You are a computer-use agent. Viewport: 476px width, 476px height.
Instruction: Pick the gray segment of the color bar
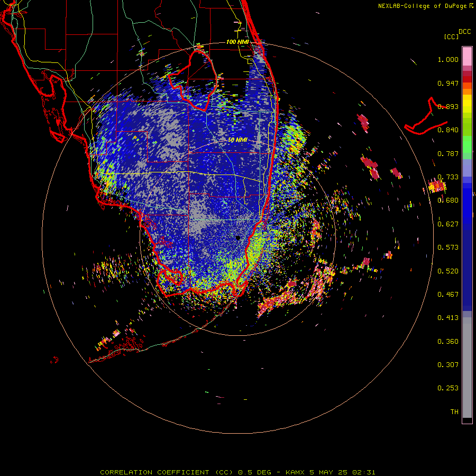coord(467,368)
